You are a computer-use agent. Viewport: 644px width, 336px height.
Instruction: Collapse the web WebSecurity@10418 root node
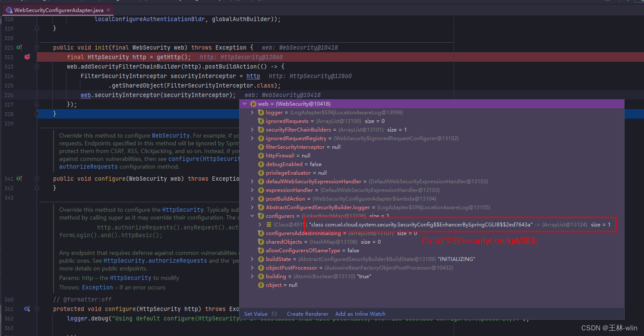tap(245, 104)
